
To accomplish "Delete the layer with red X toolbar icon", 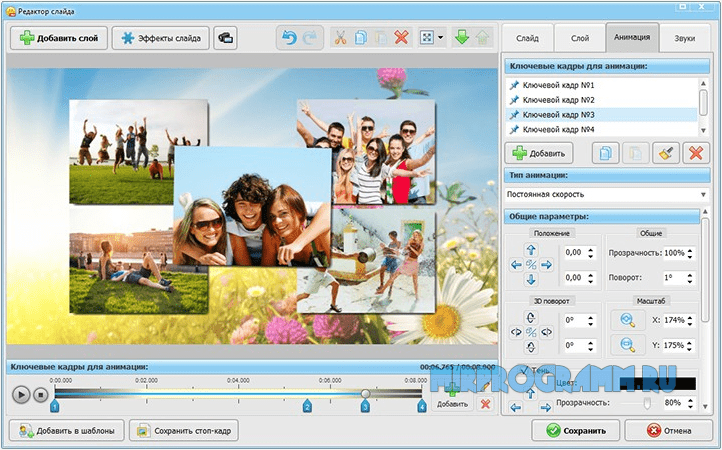I will coord(402,38).
